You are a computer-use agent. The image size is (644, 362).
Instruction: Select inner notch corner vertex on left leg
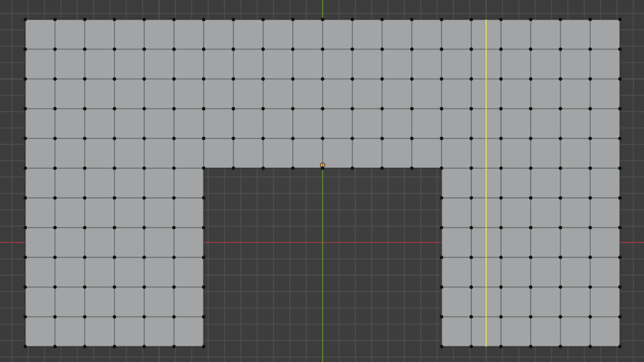204,168
